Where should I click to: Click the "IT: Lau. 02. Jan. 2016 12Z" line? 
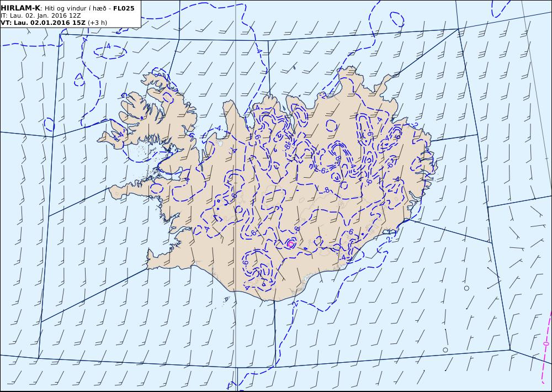[40, 15]
